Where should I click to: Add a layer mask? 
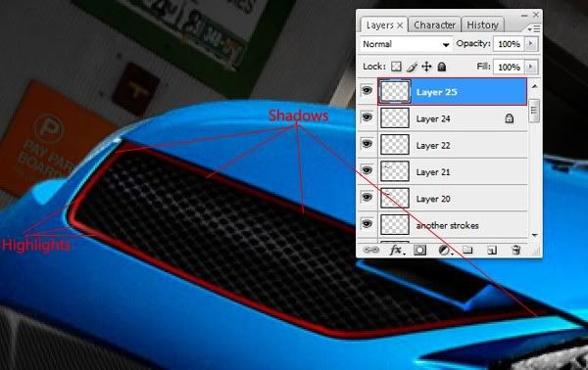[420, 251]
